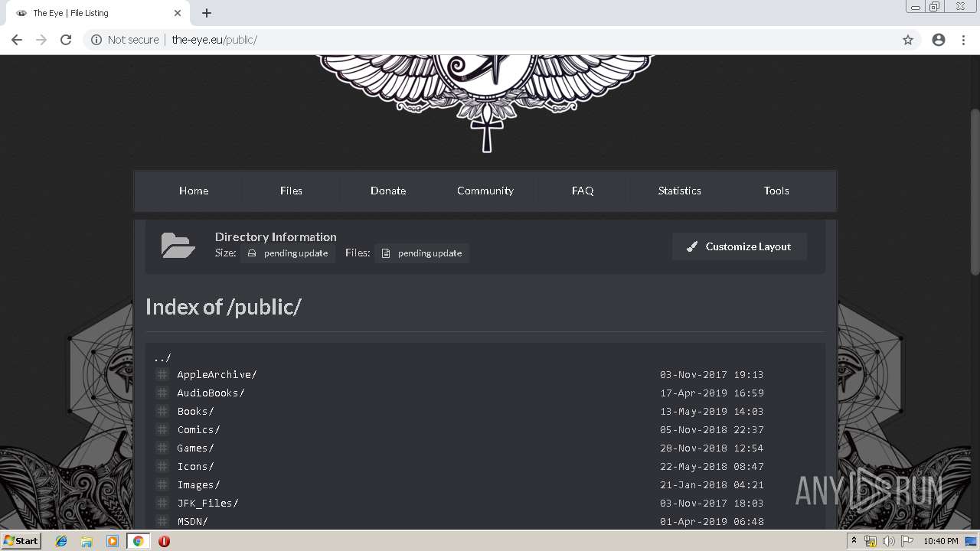
Task: Open the Chrome three-dot menu
Action: coord(963,40)
